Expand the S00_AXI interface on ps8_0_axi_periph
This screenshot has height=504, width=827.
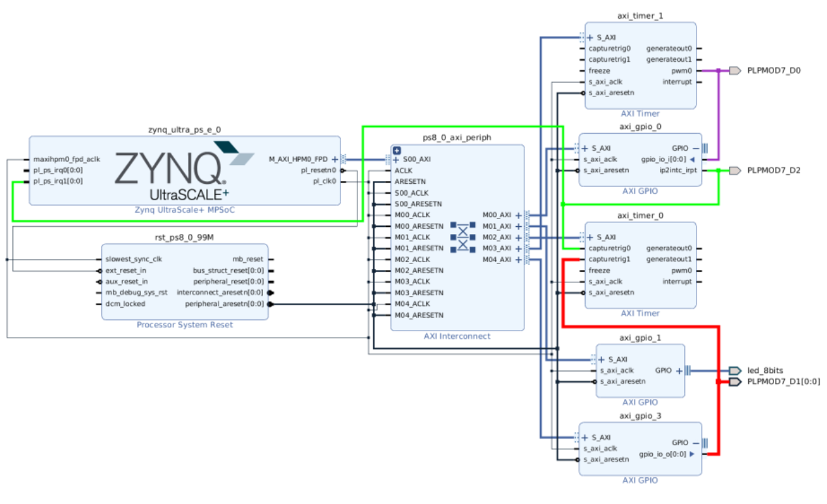(396, 160)
